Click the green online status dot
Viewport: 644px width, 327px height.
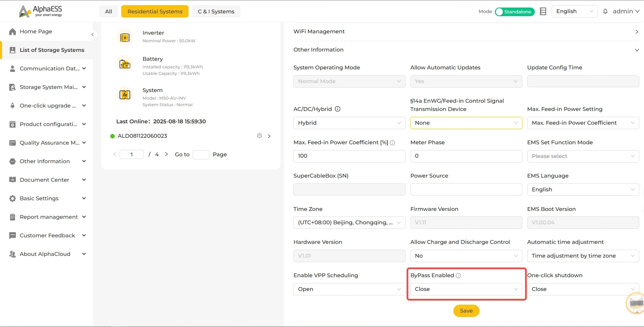(x=112, y=136)
